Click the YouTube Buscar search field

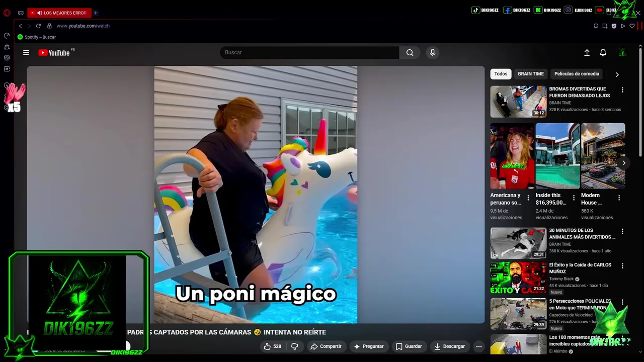pos(309,52)
